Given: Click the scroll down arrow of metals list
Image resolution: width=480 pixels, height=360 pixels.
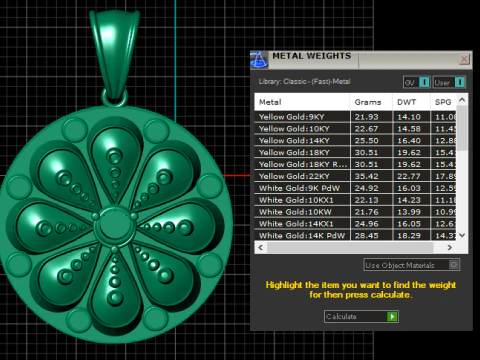Looking at the screenshot, I should click(462, 235).
